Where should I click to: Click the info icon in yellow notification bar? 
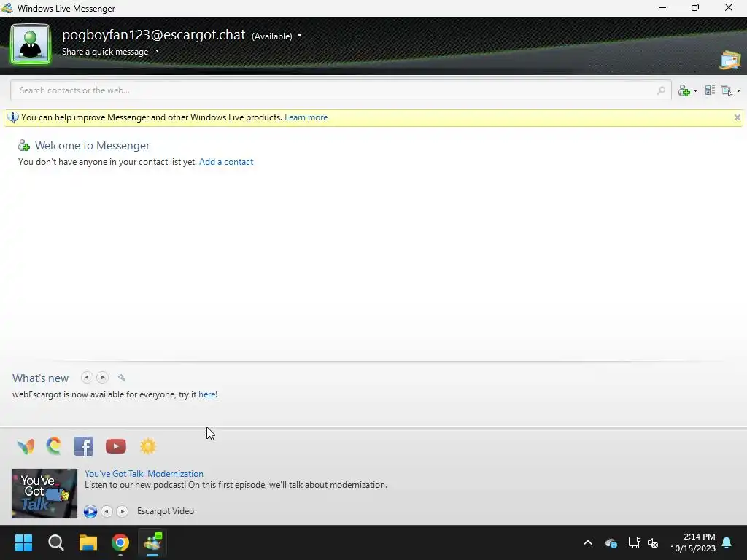(13, 117)
